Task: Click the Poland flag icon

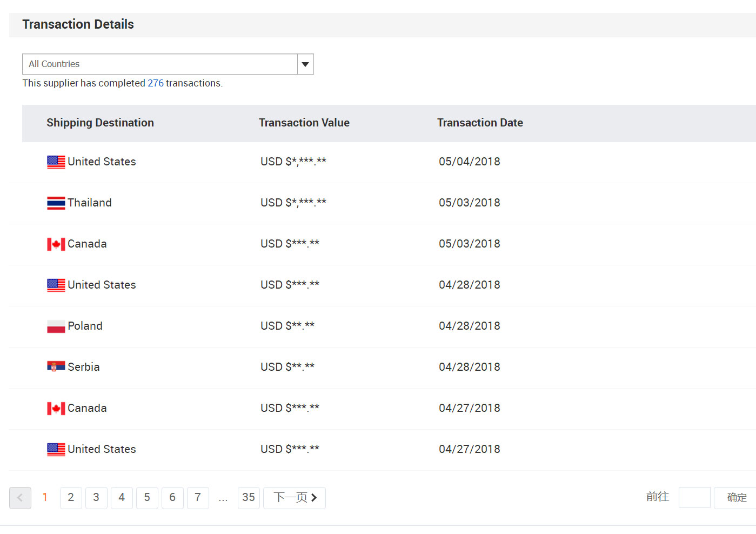Action: [x=56, y=326]
